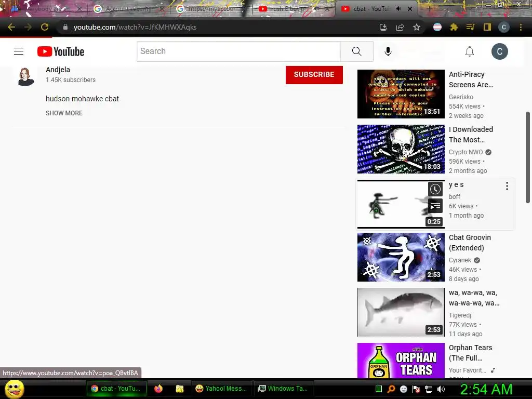This screenshot has width=532, height=399.
Task: Share this page using the share icon
Action: [x=400, y=27]
